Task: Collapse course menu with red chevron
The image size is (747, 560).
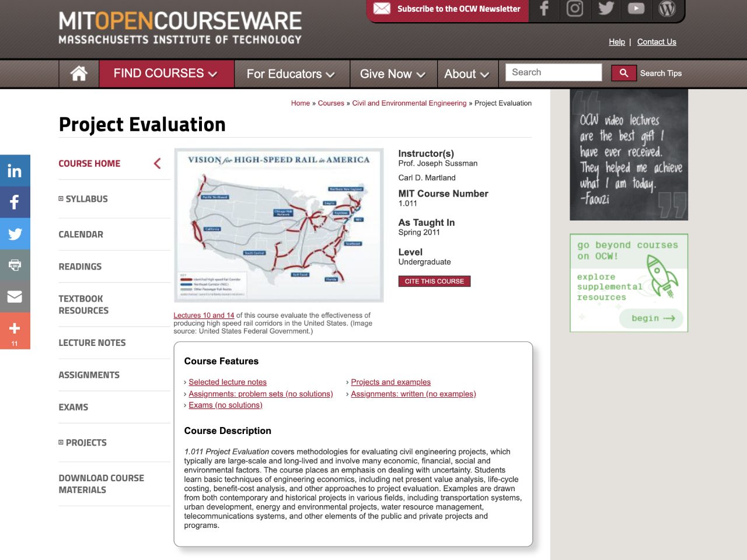Action: [157, 164]
